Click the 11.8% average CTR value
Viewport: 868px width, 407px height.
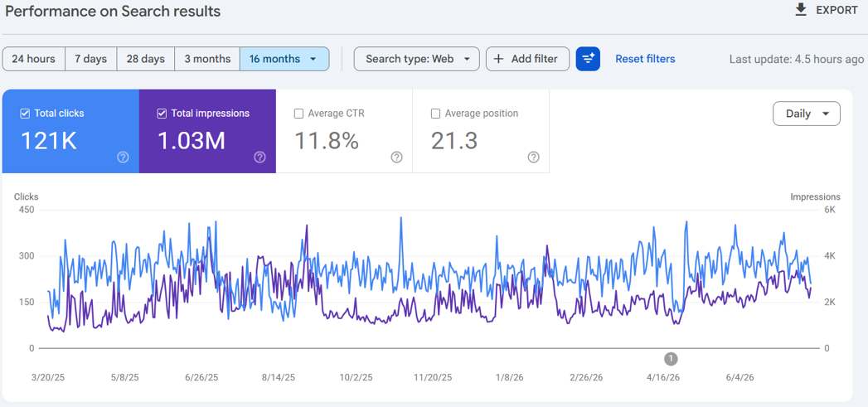tap(327, 141)
